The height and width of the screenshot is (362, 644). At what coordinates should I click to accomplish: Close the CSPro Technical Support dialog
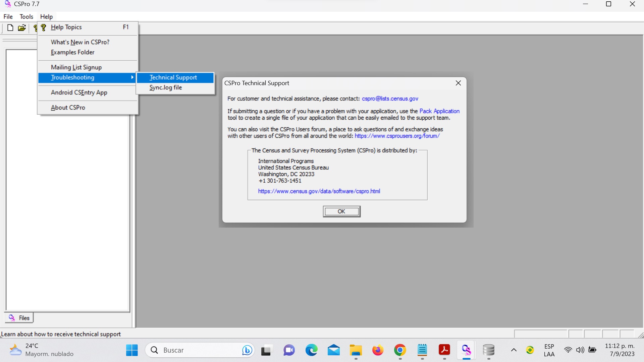point(458,83)
